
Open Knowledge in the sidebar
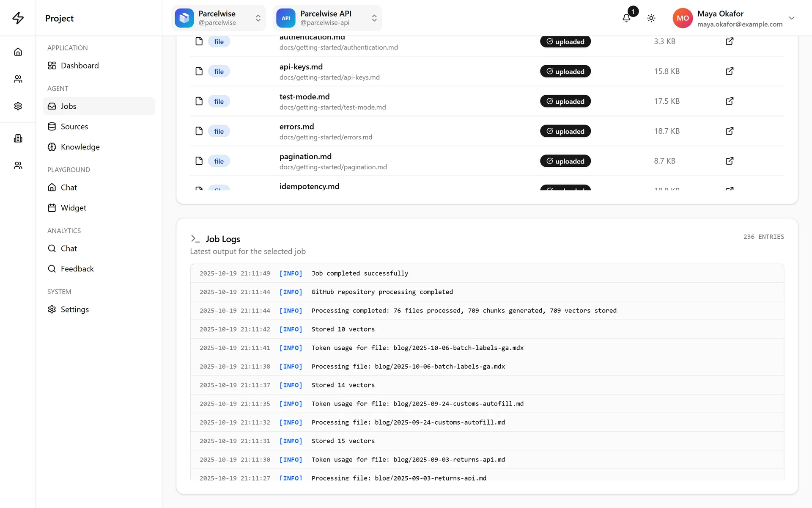click(x=99, y=147)
